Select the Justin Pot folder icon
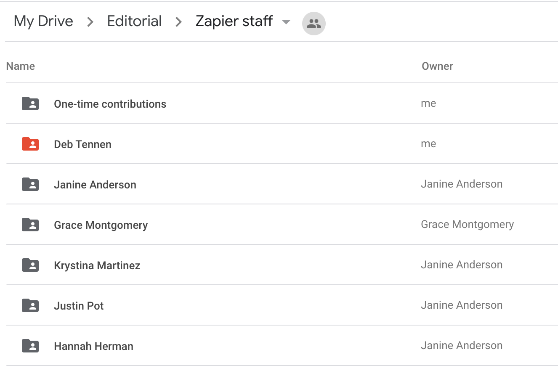The height and width of the screenshot is (392, 558). coord(30,305)
